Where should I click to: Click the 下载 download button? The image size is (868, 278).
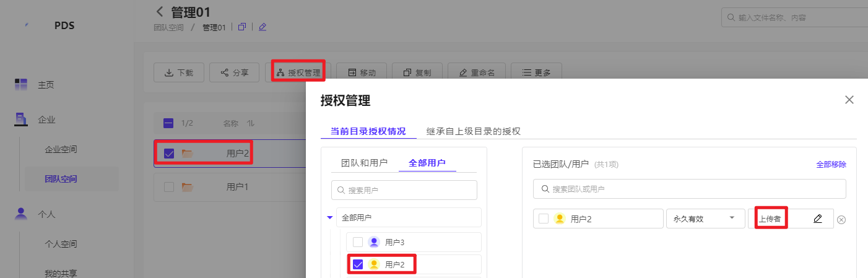tap(179, 72)
